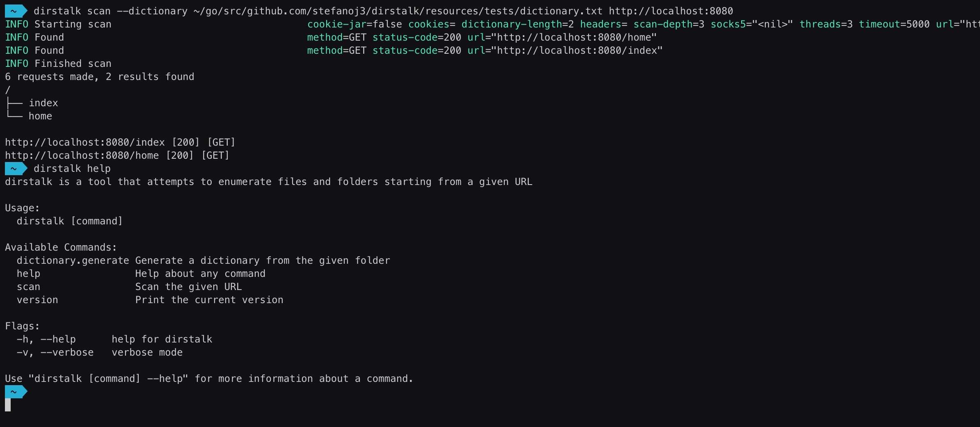Click the empty blue prompt badge at the bottom
Viewport: 980px width, 427px height.
pyautogui.click(x=16, y=392)
